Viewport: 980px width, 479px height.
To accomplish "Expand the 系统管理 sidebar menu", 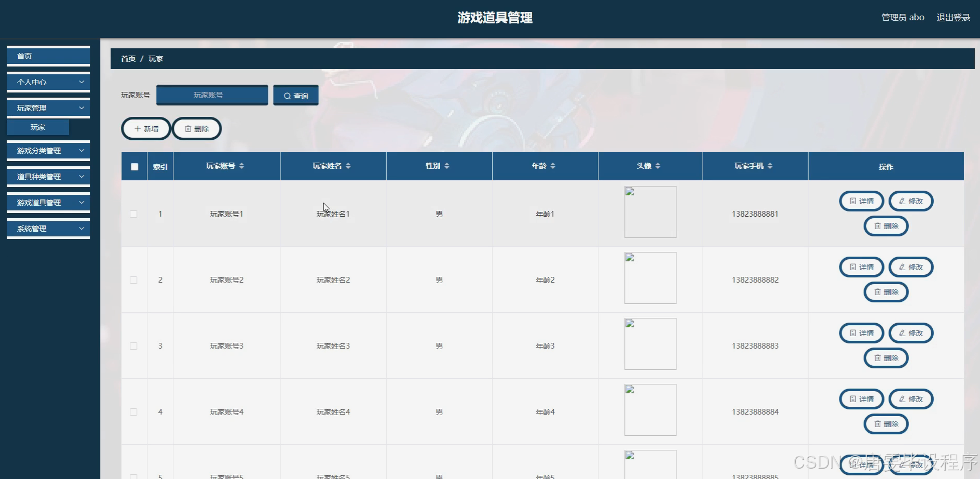I will 48,229.
